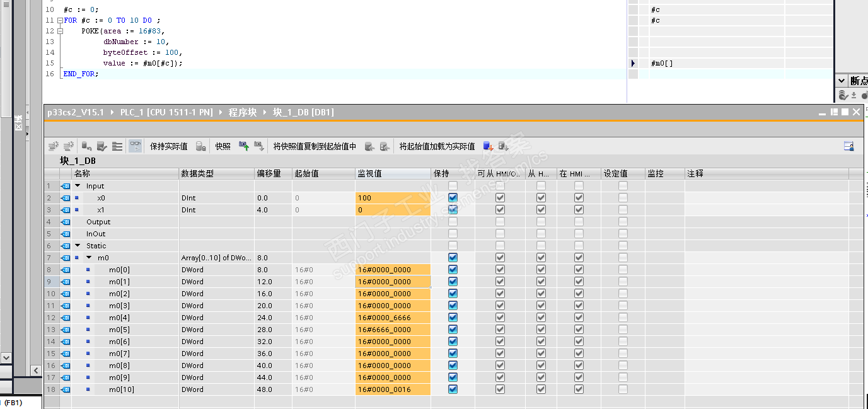Click the 偏移量 column header
This screenshot has height=409, width=868.
[273, 173]
